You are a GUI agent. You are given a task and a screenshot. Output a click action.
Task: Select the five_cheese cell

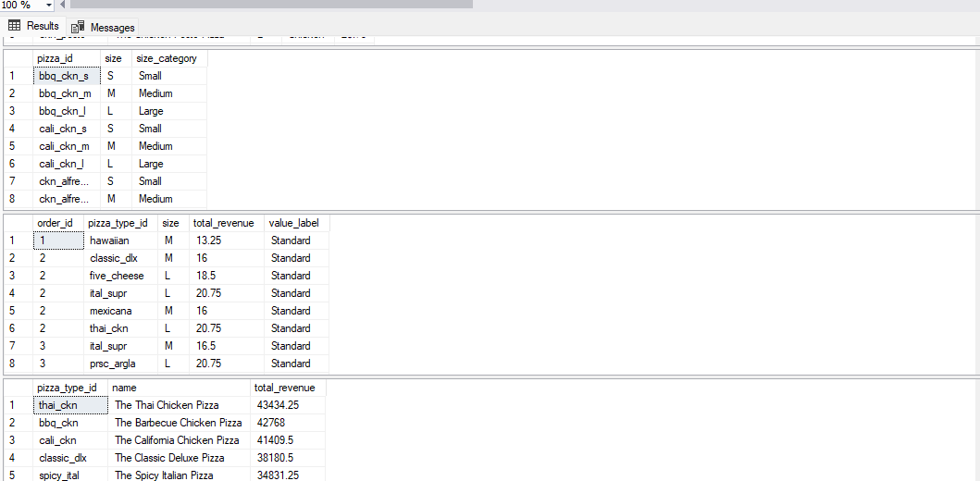click(120, 276)
